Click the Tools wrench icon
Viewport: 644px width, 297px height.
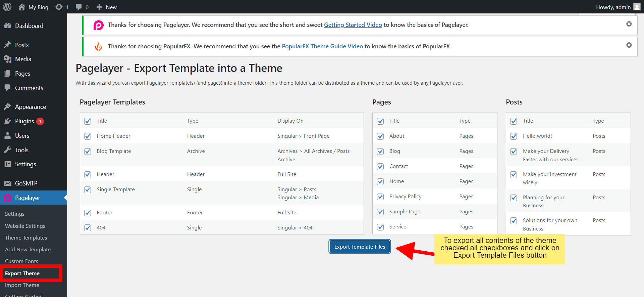pyautogui.click(x=7, y=150)
